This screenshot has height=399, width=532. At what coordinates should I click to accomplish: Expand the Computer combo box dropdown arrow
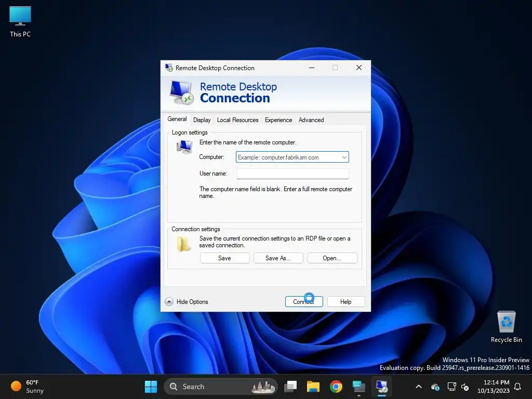[x=344, y=157]
